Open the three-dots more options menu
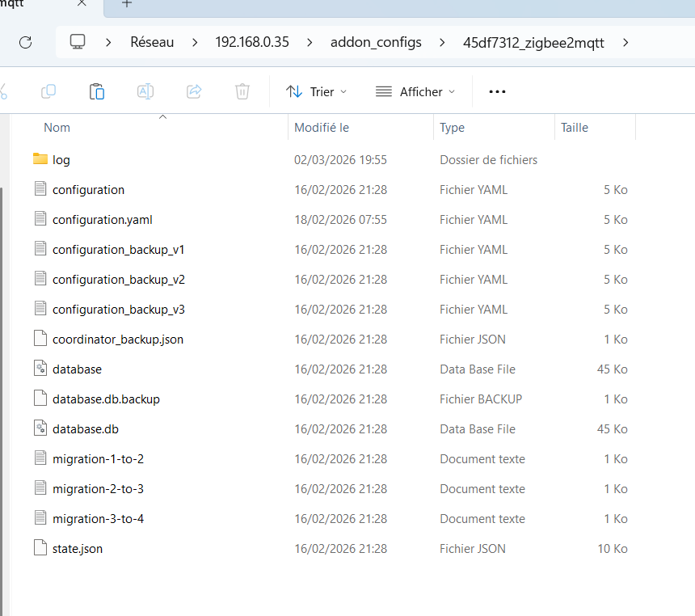The image size is (695, 616). [x=497, y=91]
